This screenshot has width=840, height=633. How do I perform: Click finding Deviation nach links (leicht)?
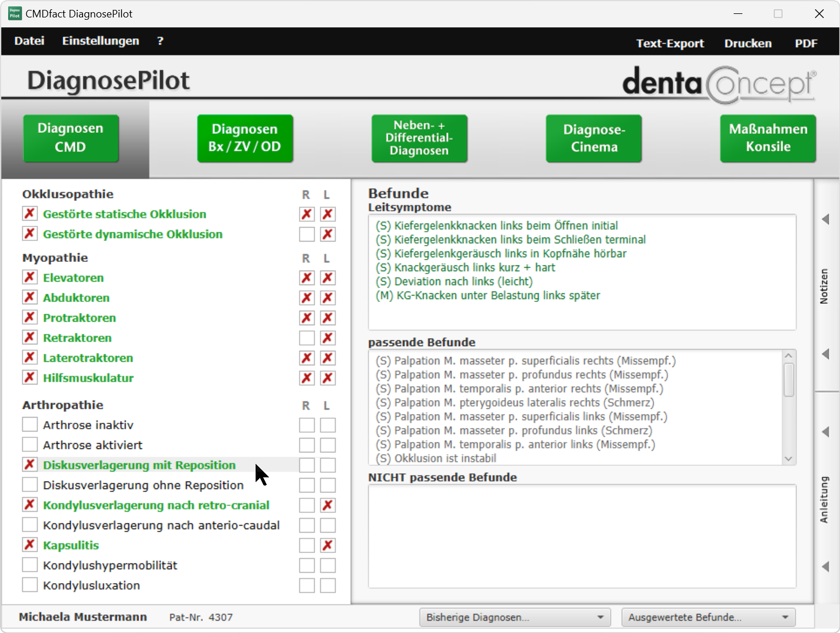click(454, 281)
